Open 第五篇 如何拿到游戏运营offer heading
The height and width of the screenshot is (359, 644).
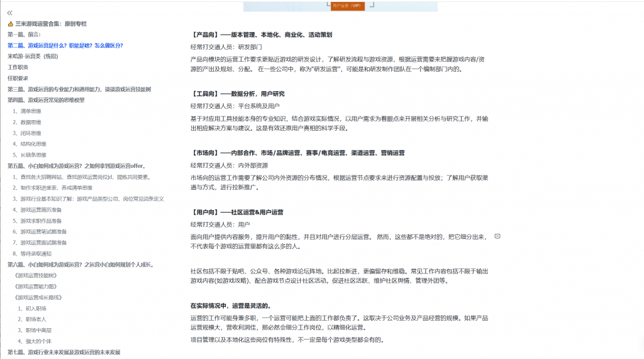tap(77, 165)
